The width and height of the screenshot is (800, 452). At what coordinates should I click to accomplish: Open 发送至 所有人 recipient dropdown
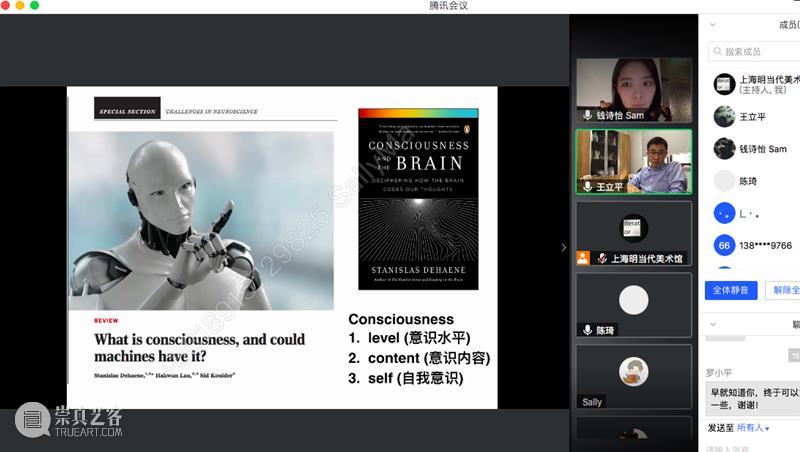pos(753,428)
